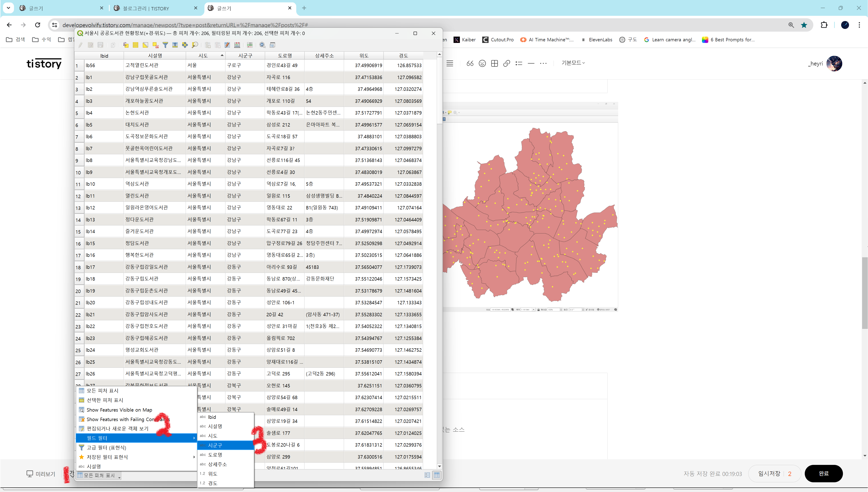The image size is (868, 492).
Task: Pan map to selected rows
Action: tap(185, 45)
